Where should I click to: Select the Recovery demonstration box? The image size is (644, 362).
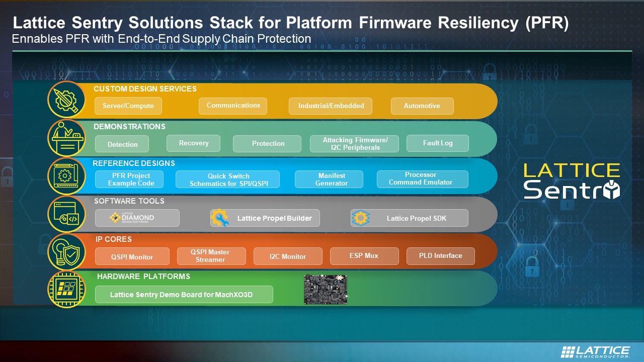pyautogui.click(x=193, y=143)
